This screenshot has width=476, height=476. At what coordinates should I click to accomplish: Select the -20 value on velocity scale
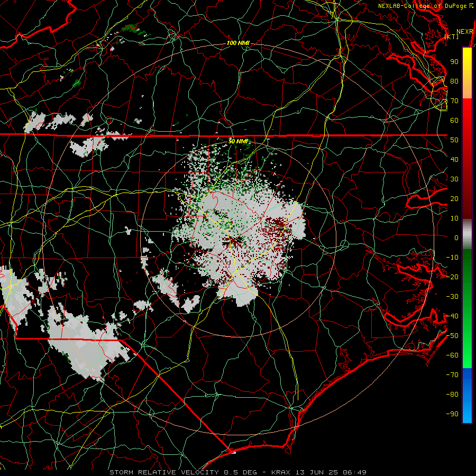[452, 277]
